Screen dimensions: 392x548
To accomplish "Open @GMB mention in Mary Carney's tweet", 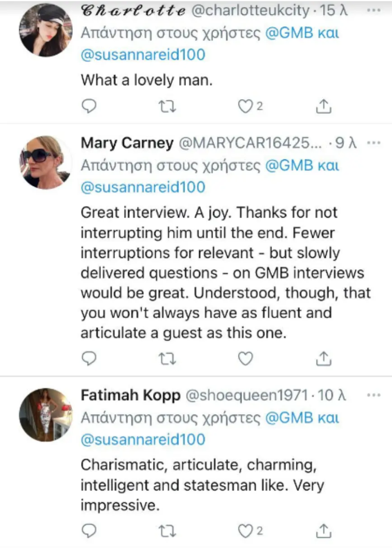I will 290,166.
